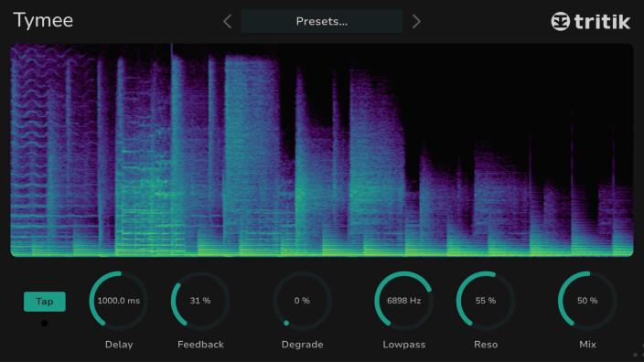The width and height of the screenshot is (644, 362).
Task: Click the Degrade label text
Action: point(302,345)
